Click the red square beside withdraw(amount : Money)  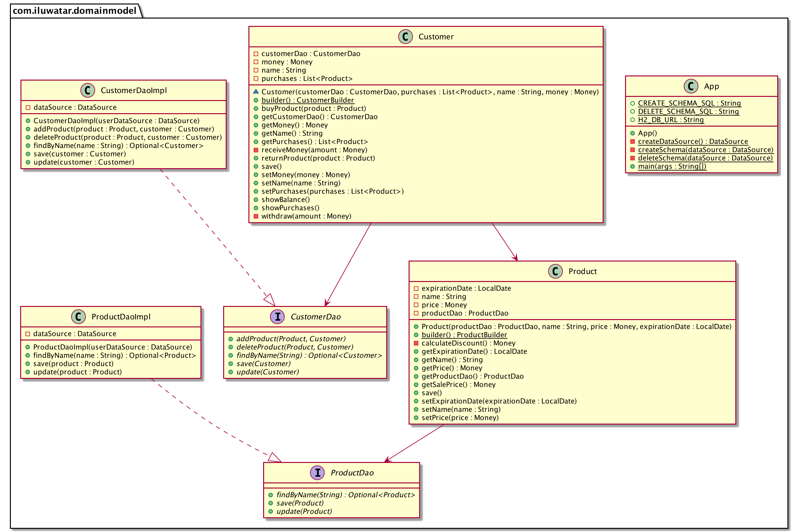pyautogui.click(x=256, y=216)
